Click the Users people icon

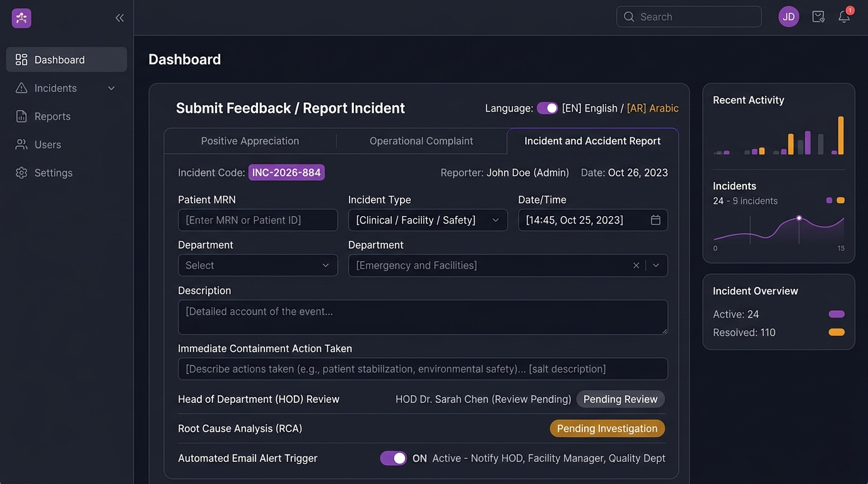tap(21, 145)
